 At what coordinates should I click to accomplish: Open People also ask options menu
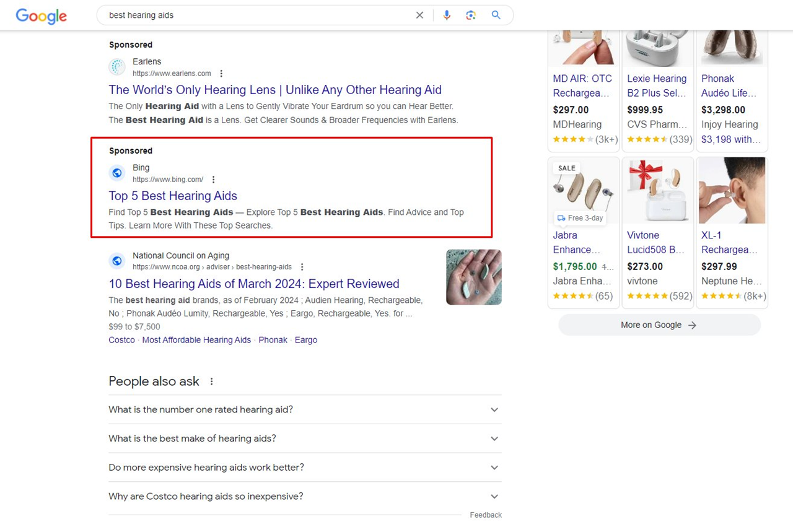tap(211, 382)
